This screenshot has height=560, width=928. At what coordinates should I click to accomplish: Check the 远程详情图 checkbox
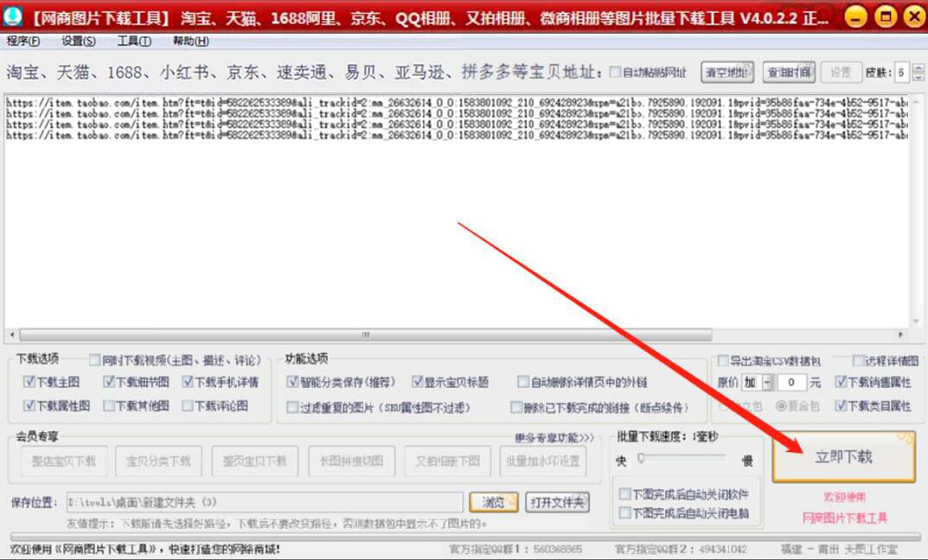click(858, 360)
